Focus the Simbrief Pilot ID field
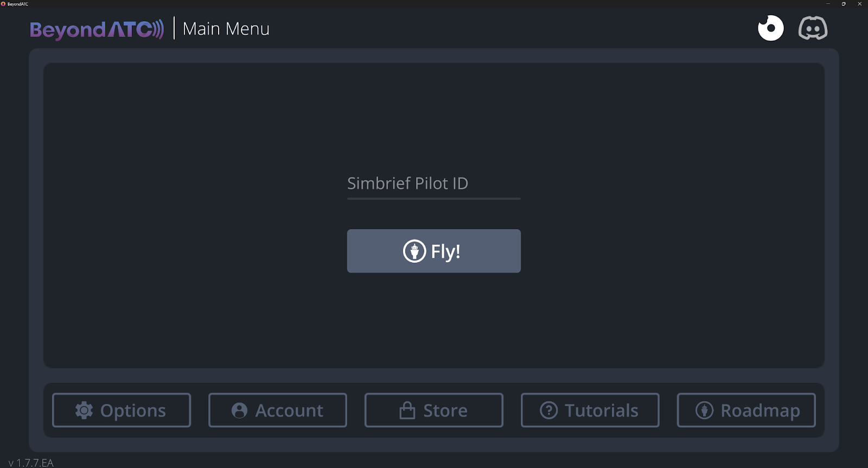This screenshot has height=468, width=868. [x=433, y=184]
